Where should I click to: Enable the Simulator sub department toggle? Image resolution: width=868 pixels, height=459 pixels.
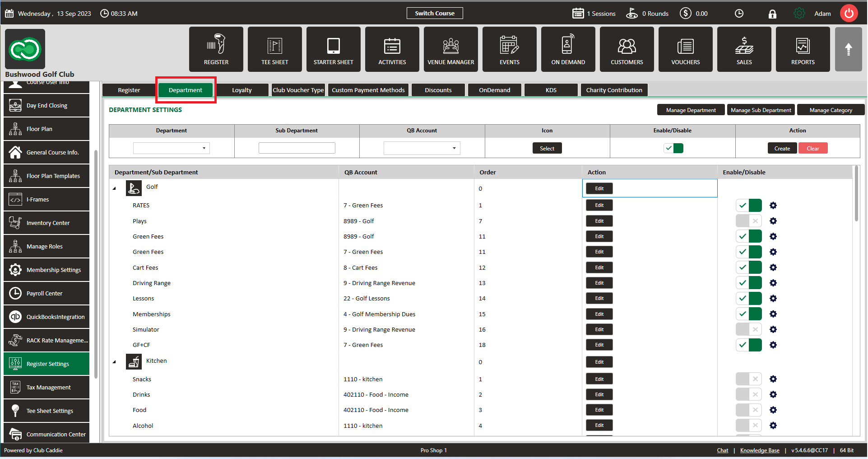pyautogui.click(x=749, y=329)
